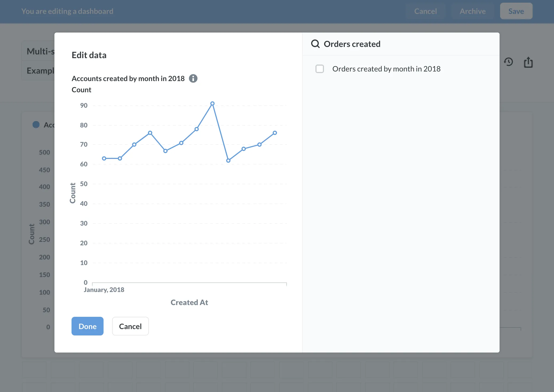Click Cancel in the dashboard edit bar
Image resolution: width=554 pixels, height=392 pixels.
(425, 11)
